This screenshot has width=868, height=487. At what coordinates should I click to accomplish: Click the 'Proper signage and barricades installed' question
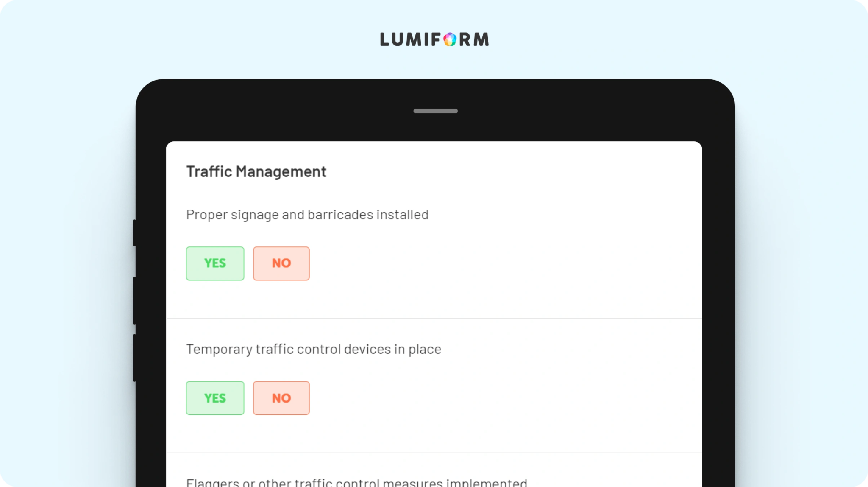click(307, 215)
